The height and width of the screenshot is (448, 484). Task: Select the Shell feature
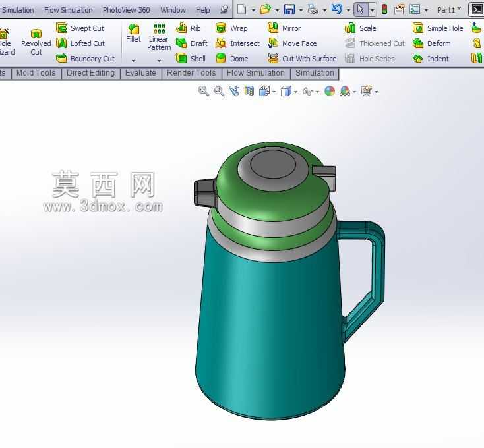(191, 59)
